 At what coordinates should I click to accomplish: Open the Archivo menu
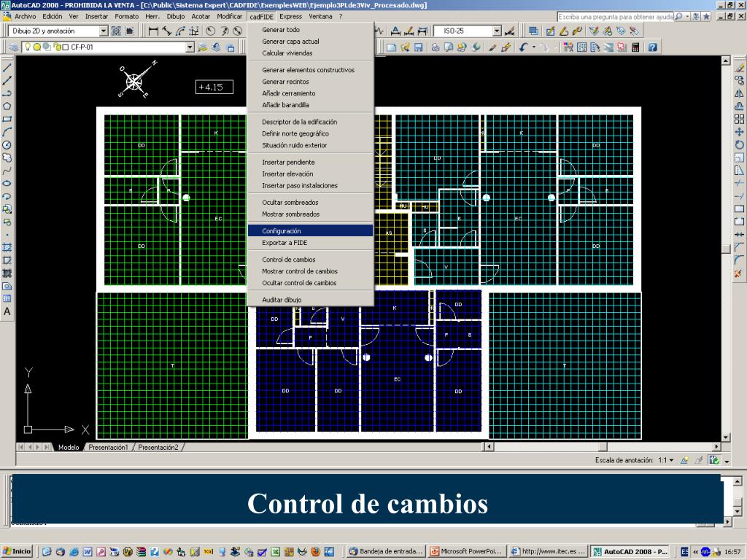click(26, 16)
